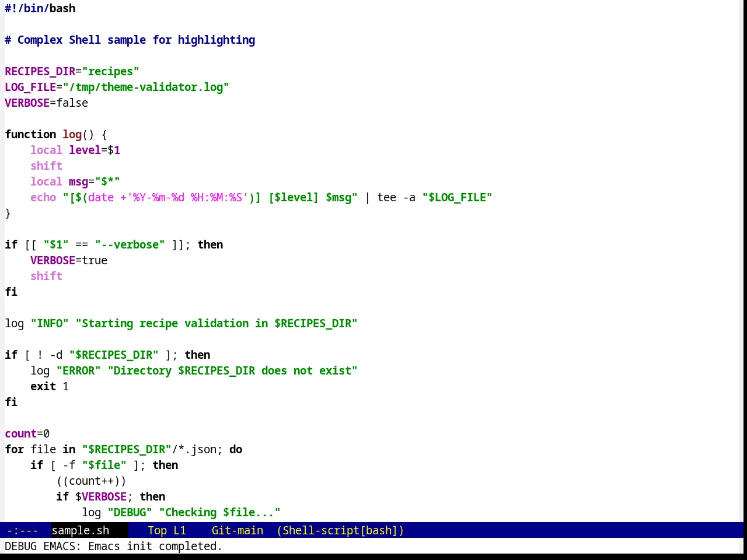Viewport: 747px width, 560px height.
Task: Click the '-d' test flag
Action: coord(56,355)
